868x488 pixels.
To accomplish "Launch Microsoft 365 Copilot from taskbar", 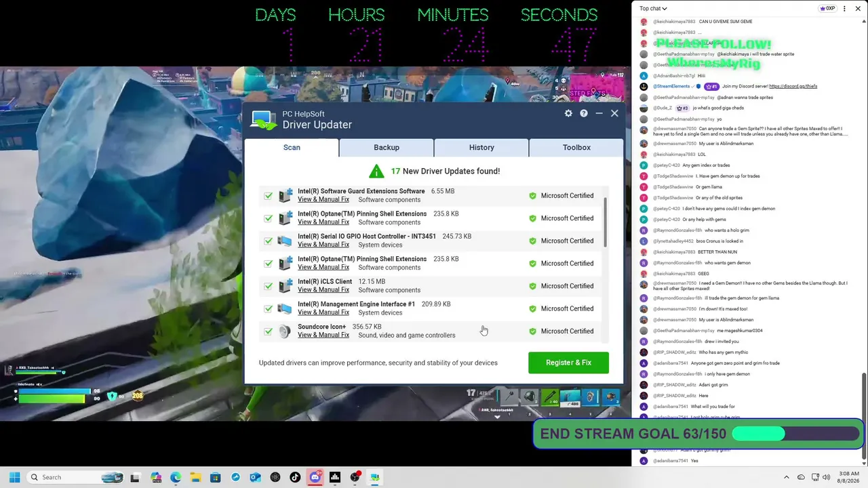I will 156,477.
